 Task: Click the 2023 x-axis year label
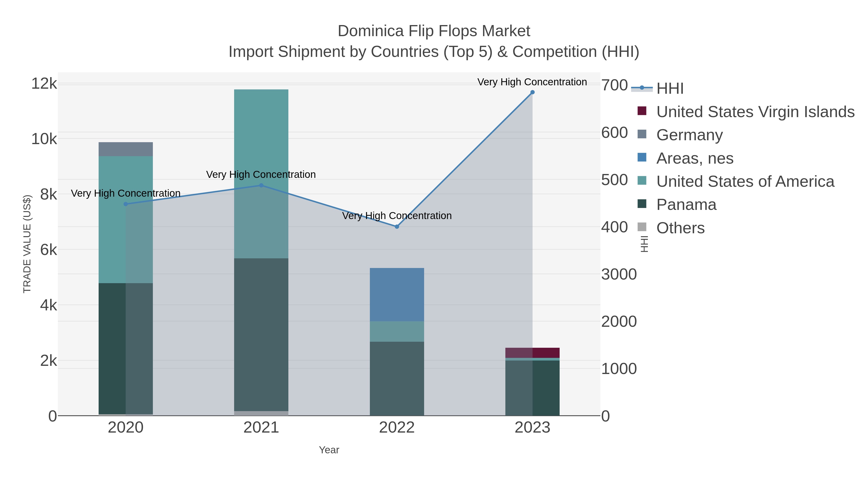(532, 428)
